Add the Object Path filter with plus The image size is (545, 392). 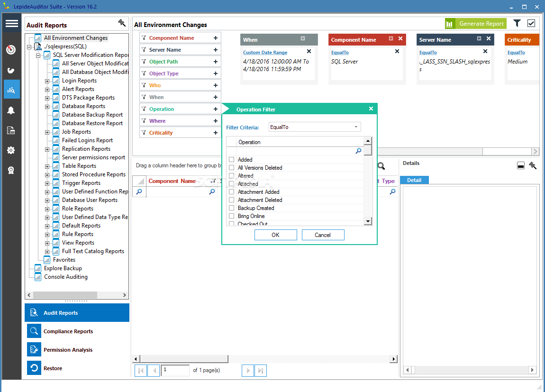pos(216,62)
